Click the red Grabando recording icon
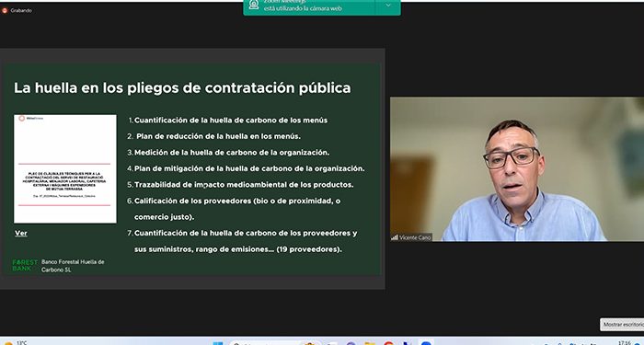 click(5, 10)
